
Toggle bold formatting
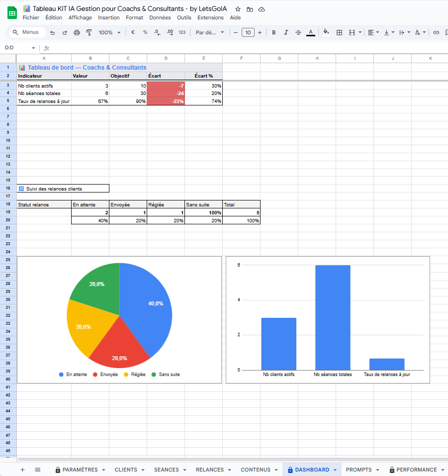[x=273, y=32]
